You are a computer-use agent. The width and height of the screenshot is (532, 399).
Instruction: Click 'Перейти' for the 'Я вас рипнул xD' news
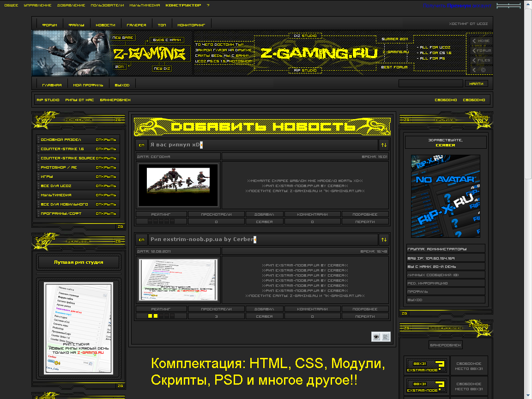point(365,222)
